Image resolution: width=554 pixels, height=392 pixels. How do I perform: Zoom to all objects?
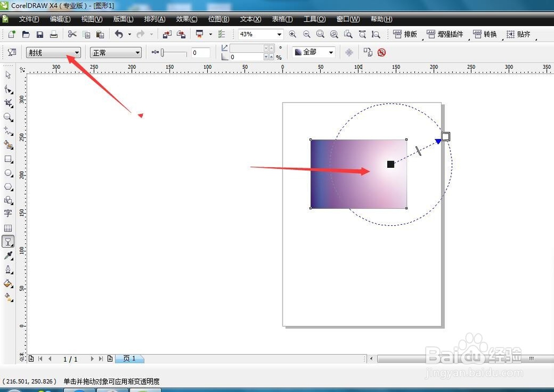click(x=334, y=34)
